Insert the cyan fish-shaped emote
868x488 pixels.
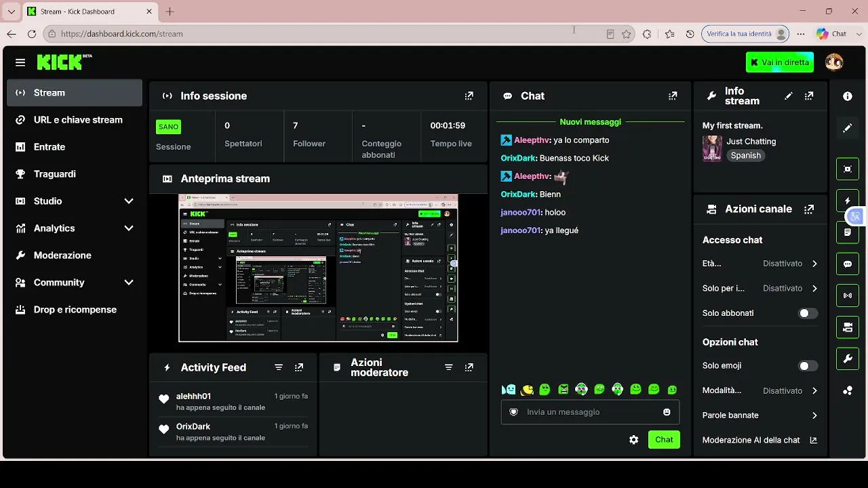pyautogui.click(x=509, y=390)
